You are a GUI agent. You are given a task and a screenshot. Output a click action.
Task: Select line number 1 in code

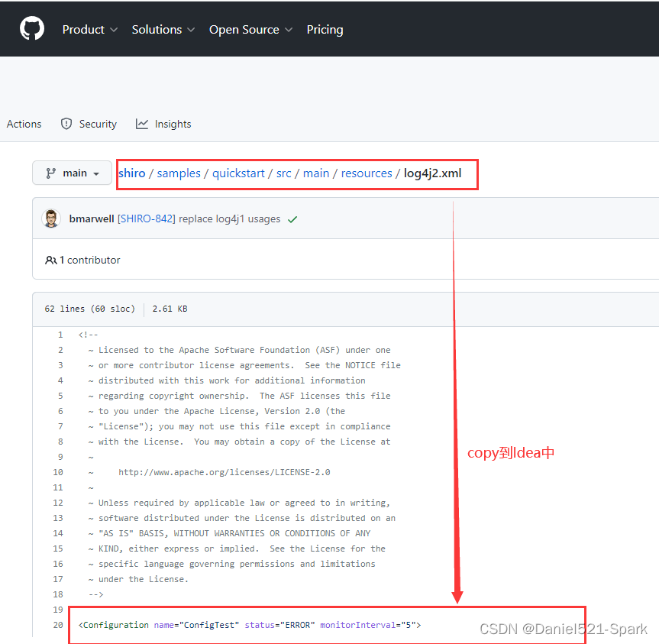60,335
